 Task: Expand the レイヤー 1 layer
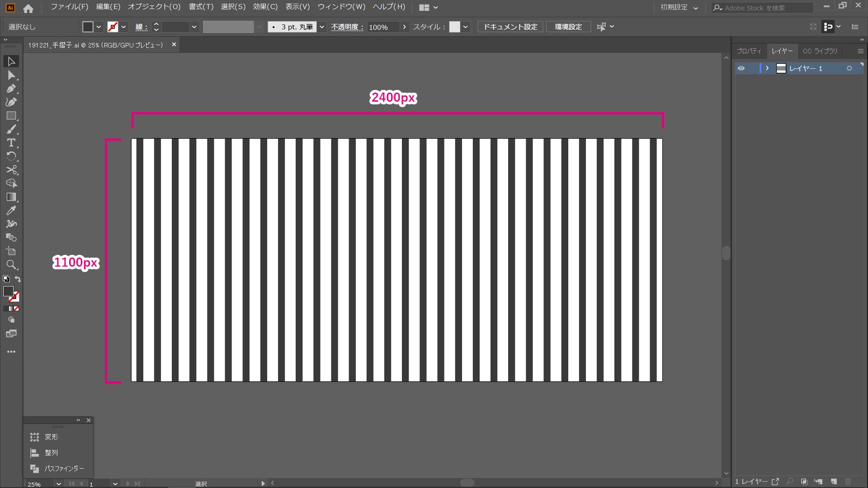click(767, 68)
